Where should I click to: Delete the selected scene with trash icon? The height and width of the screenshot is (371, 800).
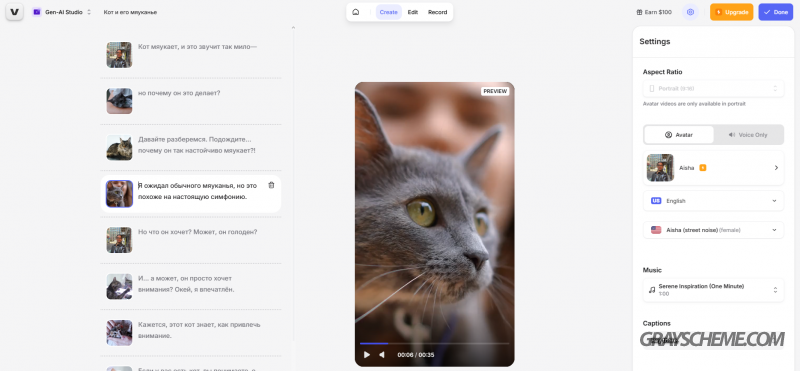[271, 185]
